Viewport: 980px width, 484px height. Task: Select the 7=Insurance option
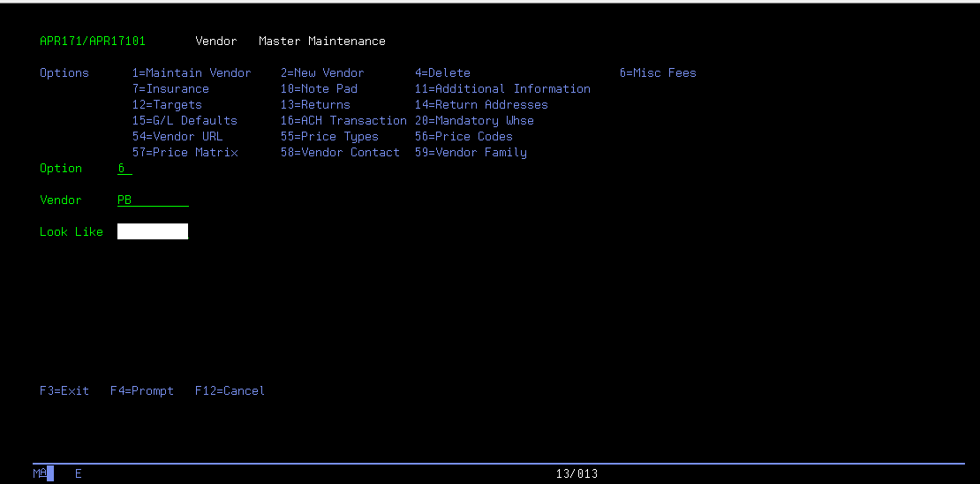[x=170, y=89]
